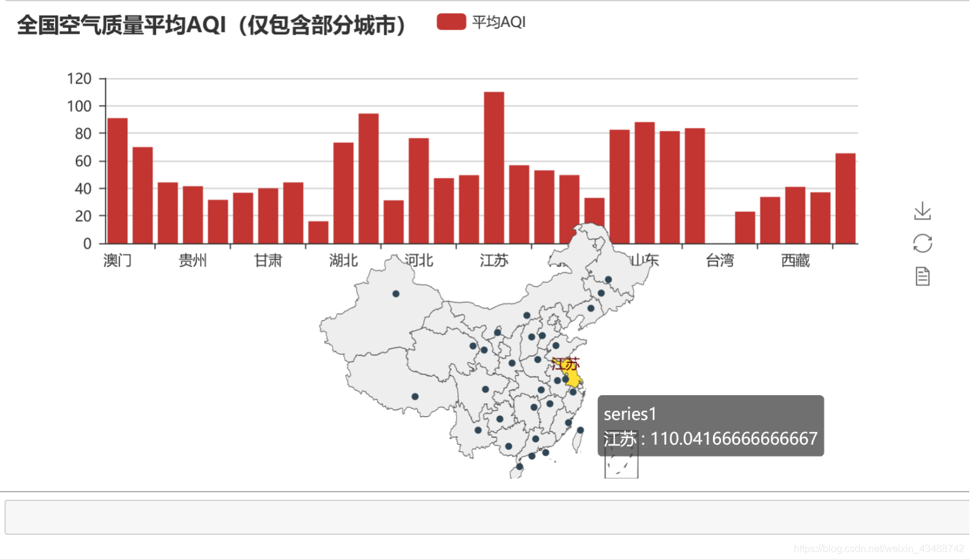This screenshot has height=560, width=970.
Task: Click the 台湾 axis label
Action: click(x=720, y=260)
